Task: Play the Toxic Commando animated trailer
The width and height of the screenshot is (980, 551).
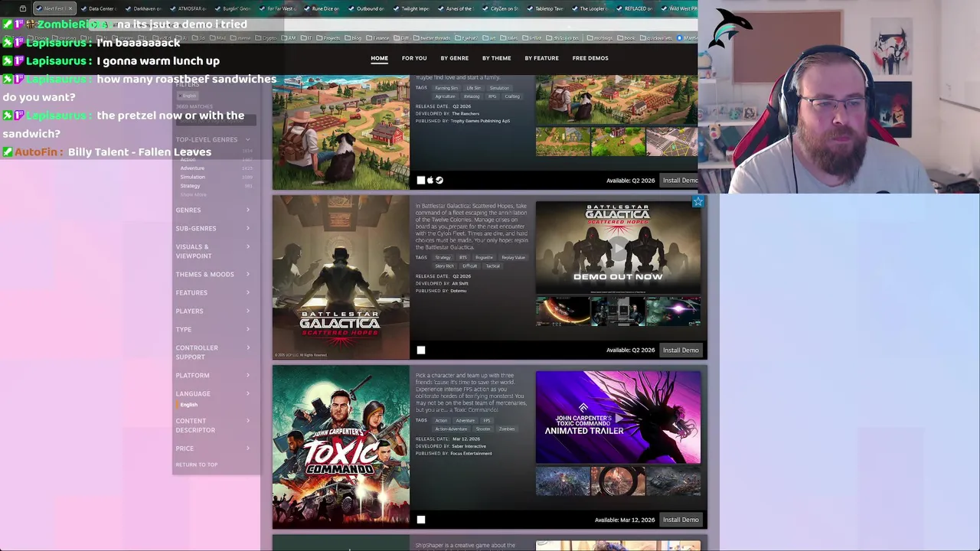Action: pos(618,417)
